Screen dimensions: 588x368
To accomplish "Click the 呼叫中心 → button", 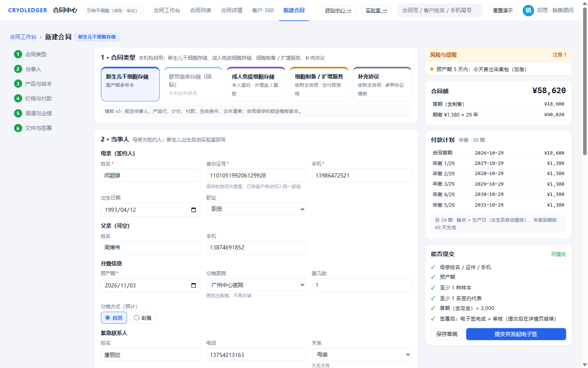I will coord(339,11).
